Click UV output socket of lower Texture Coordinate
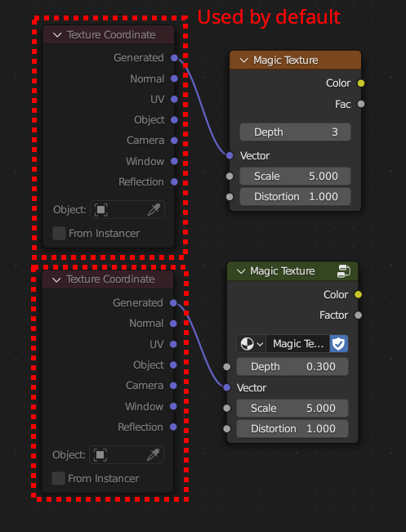The height and width of the screenshot is (532, 406). pos(173,344)
